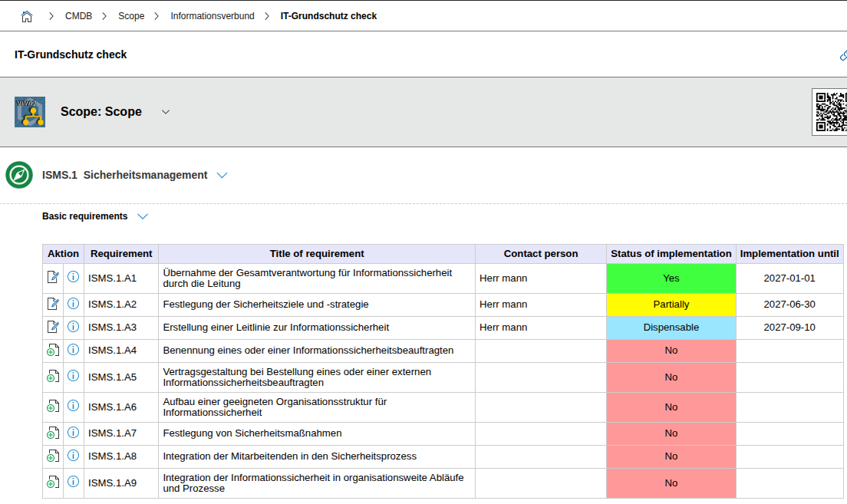Collapse the Basic requirements list
The image size is (847, 504).
click(143, 217)
